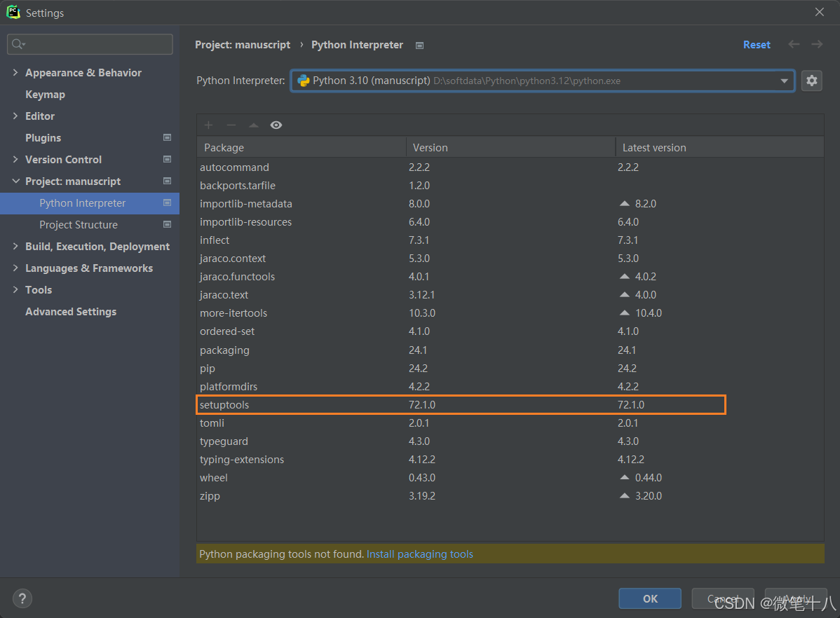Select the pip package row
This screenshot has width=840, height=618.
tap(510, 369)
